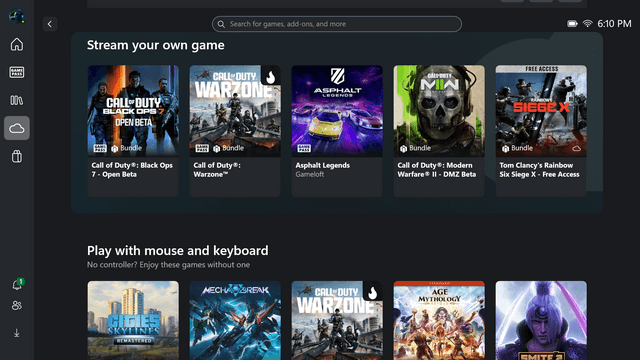Open notifications bell with badge
This screenshot has height=360, width=640.
(17, 284)
